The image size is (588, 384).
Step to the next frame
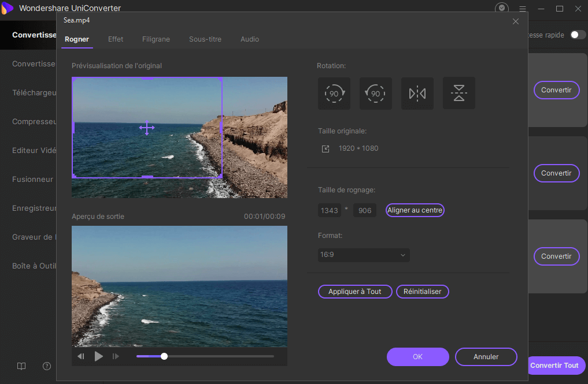(x=116, y=356)
